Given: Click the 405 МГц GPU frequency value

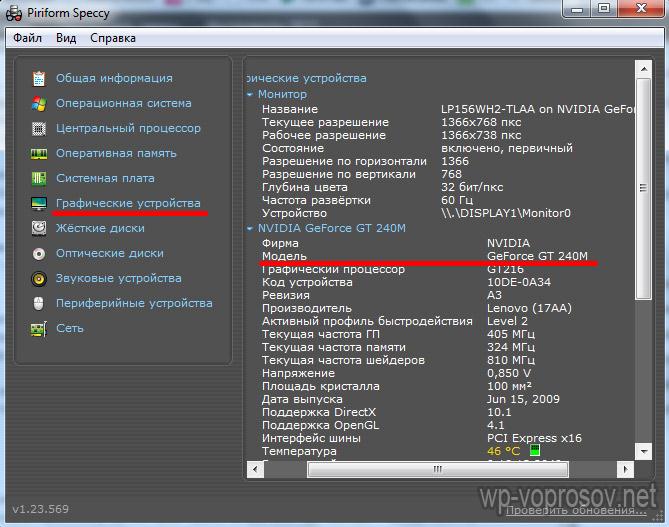Looking at the screenshot, I should 511,334.
